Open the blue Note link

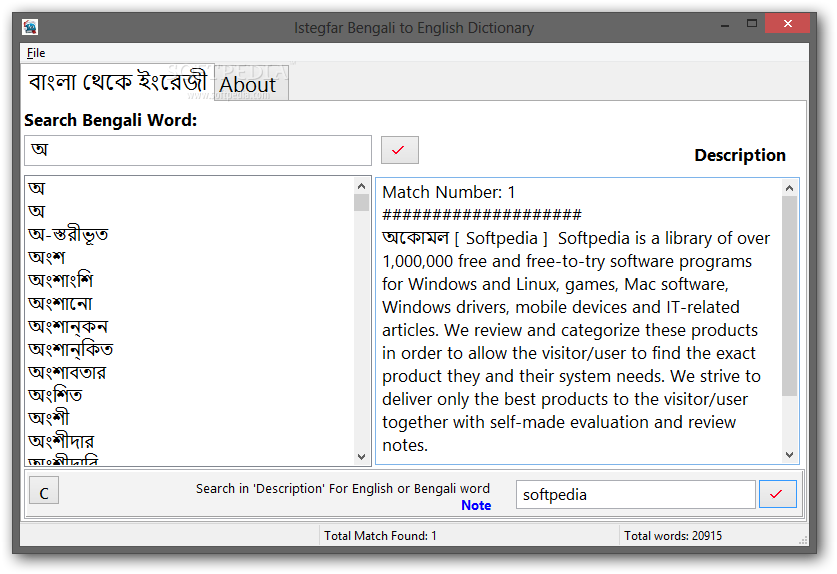pyautogui.click(x=476, y=505)
